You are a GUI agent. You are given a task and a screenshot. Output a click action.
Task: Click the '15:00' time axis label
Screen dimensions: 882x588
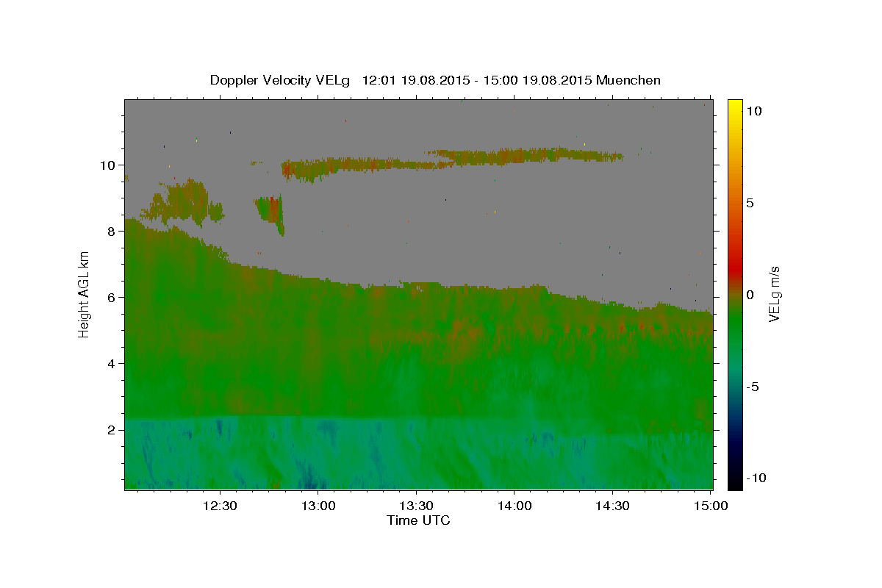[x=710, y=506]
